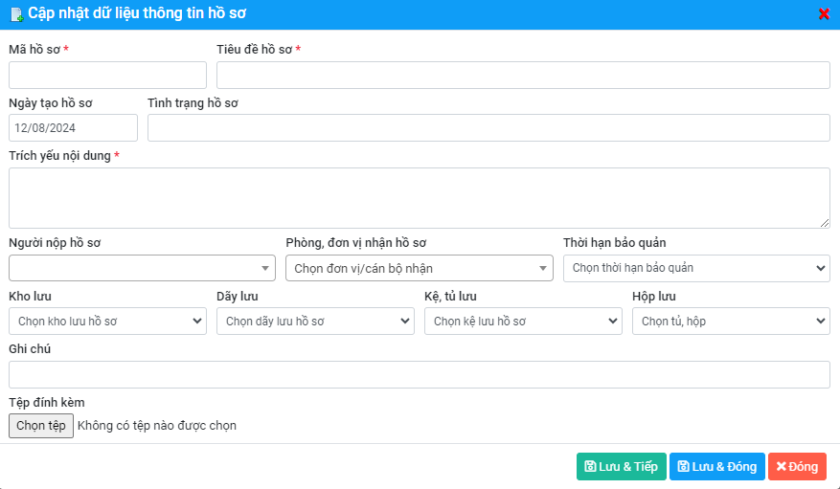Grab the textarea resize handle corner
The image size is (840, 489).
[825, 223]
